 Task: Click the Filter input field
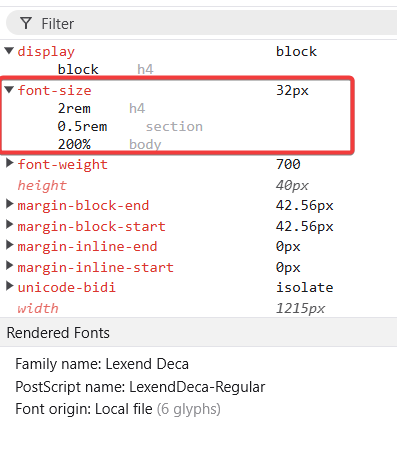(202, 23)
